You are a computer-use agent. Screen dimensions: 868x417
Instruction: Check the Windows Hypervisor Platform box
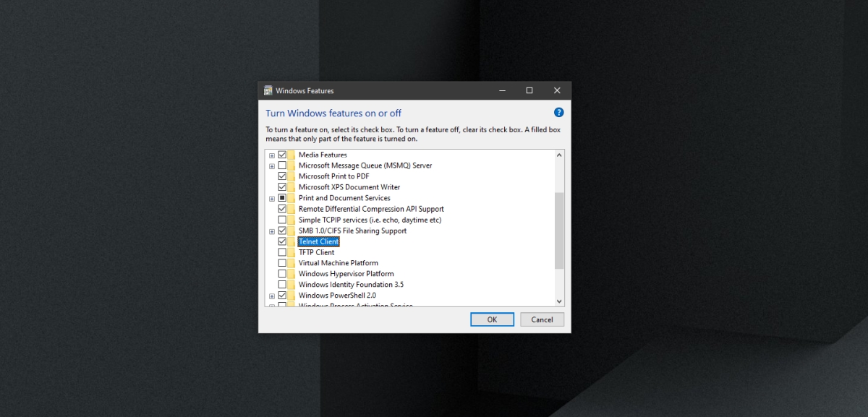[282, 273]
